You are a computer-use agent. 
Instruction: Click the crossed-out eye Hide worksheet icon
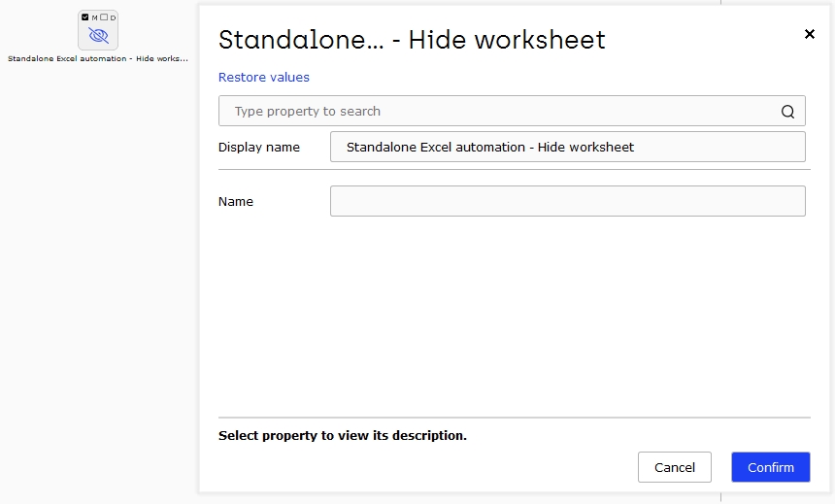98,36
